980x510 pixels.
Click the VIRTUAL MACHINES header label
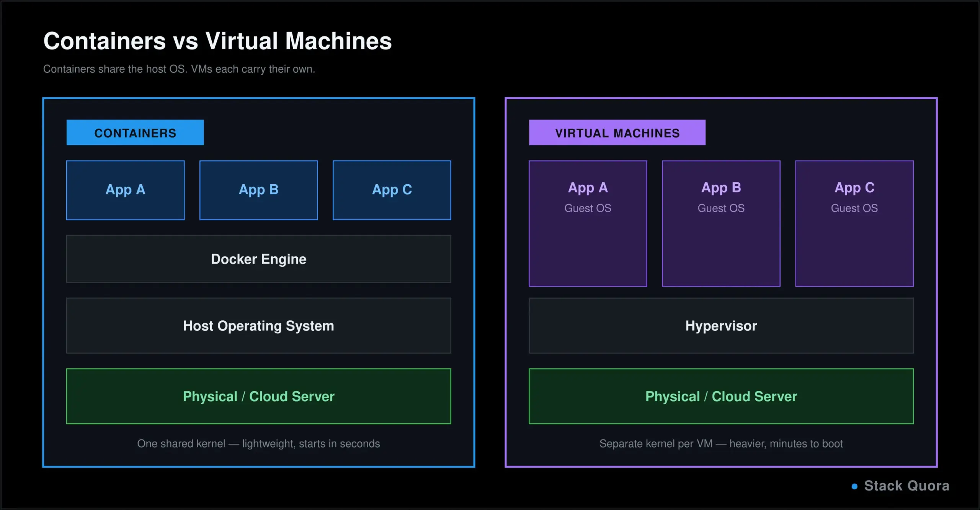click(x=617, y=133)
